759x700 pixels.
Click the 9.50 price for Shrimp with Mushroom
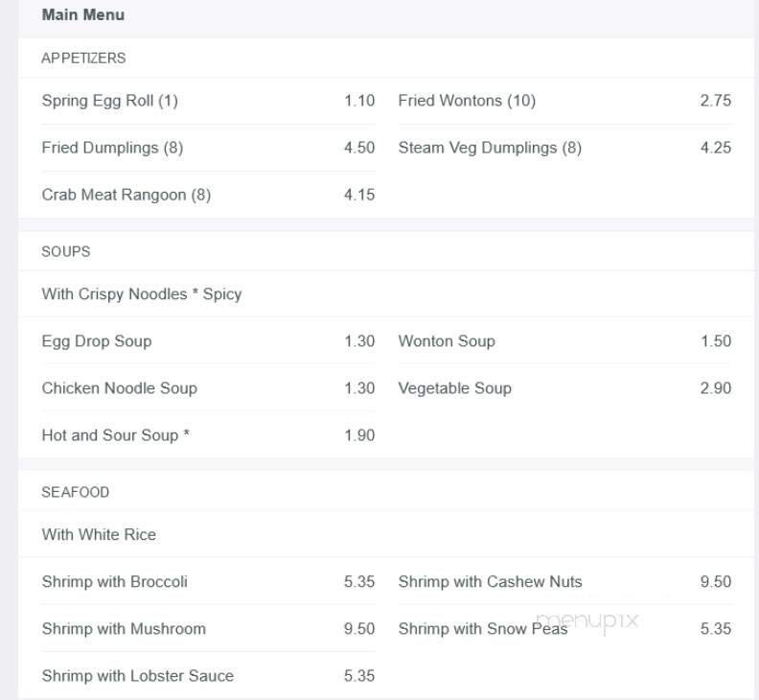point(359,629)
